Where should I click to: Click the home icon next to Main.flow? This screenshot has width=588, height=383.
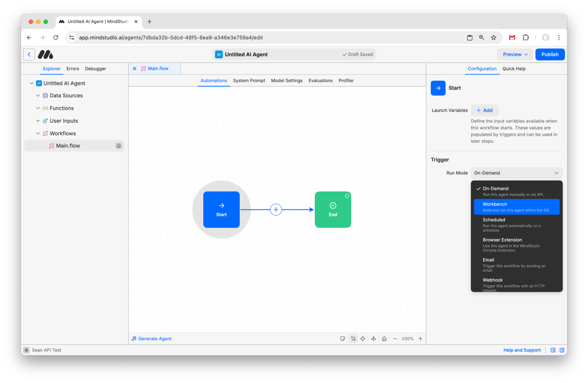pyautogui.click(x=119, y=145)
